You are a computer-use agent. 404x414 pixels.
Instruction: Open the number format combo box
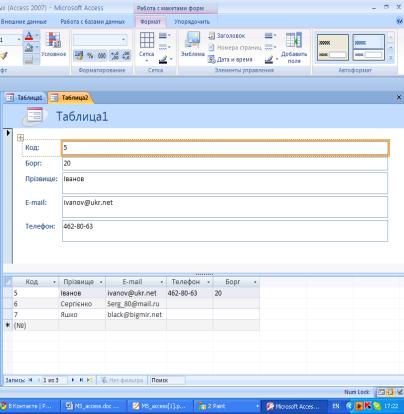[x=100, y=40]
